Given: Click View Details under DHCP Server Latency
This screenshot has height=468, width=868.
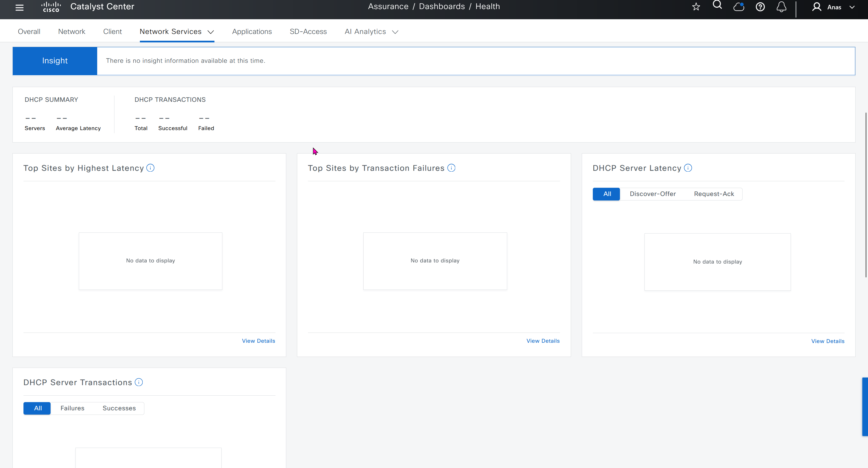Looking at the screenshot, I should [828, 341].
